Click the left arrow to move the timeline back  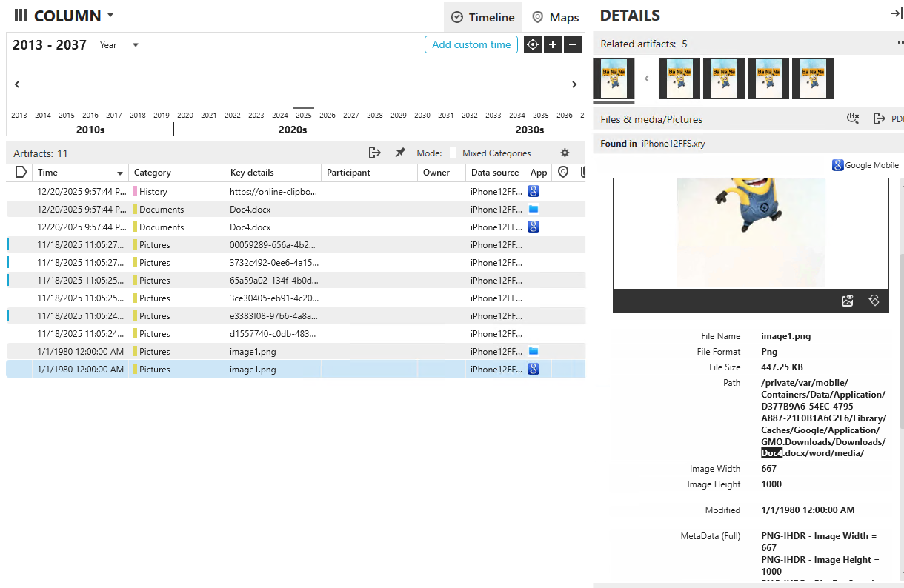[x=17, y=84]
